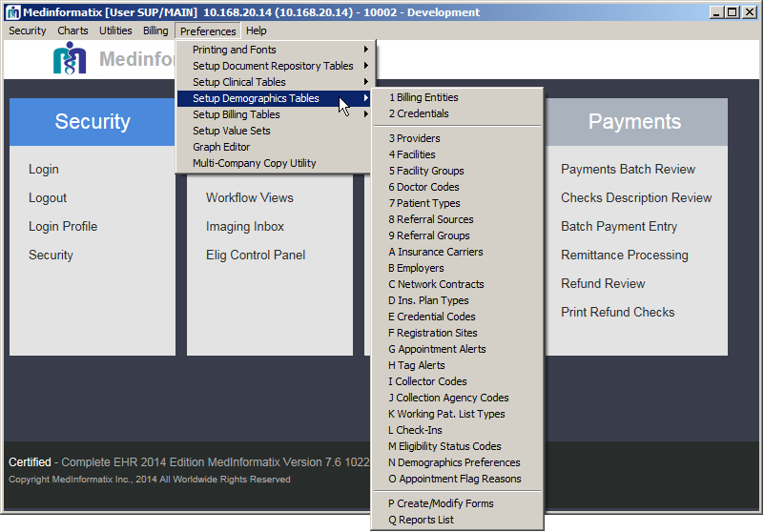Open G Appointment Alerts
The image size is (764, 532).
click(x=457, y=349)
